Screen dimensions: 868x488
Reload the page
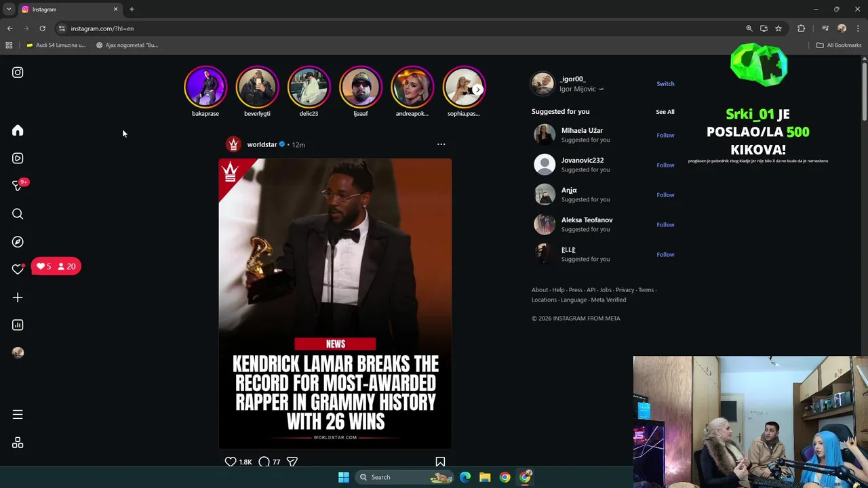[x=42, y=28]
